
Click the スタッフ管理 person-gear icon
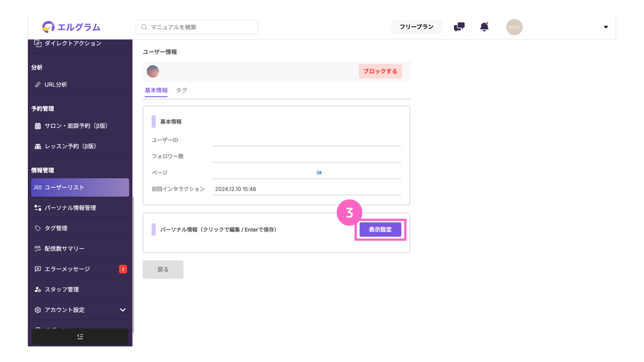point(38,290)
